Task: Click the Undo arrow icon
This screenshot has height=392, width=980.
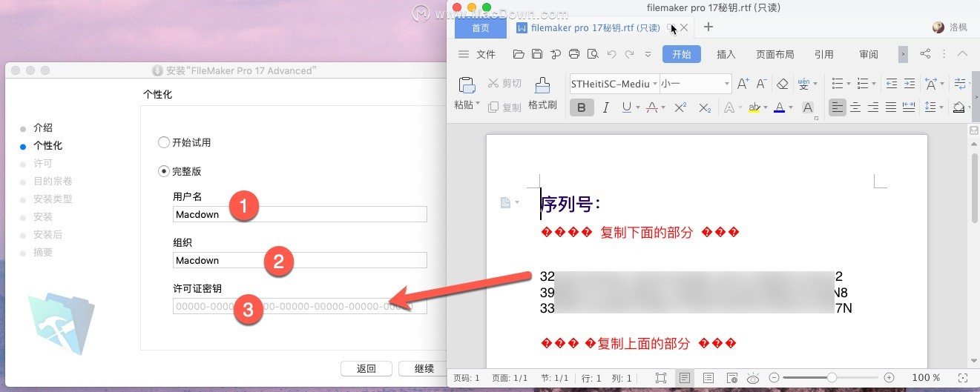Action: click(x=611, y=54)
